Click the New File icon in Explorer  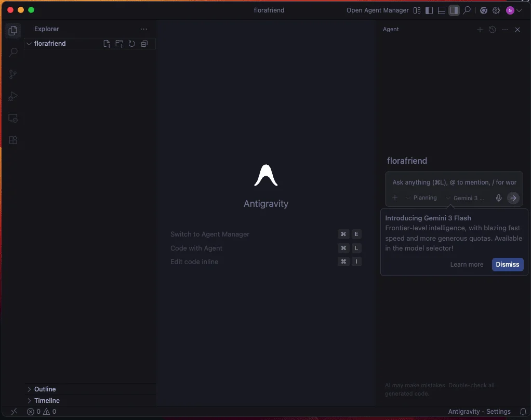pyautogui.click(x=107, y=44)
